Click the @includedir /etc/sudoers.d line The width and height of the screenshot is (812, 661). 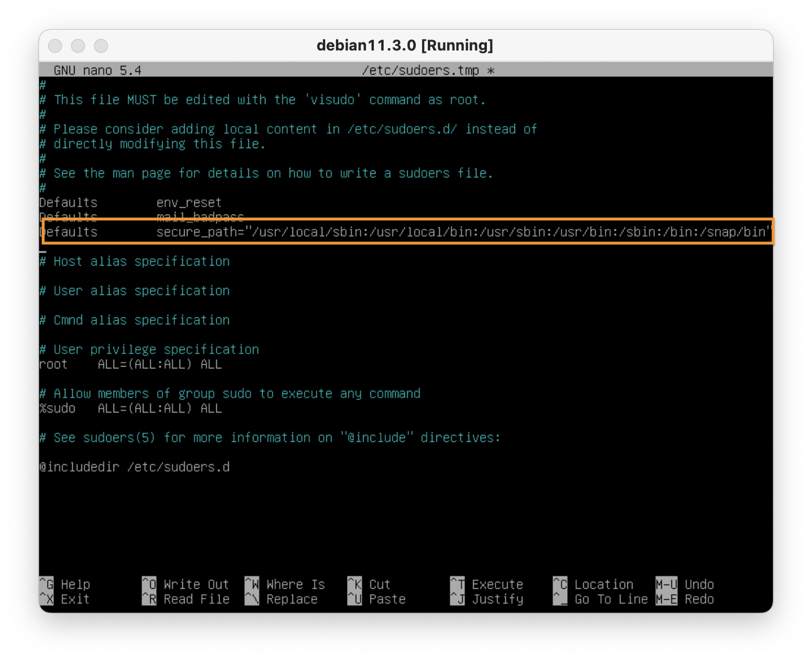pyautogui.click(x=134, y=467)
